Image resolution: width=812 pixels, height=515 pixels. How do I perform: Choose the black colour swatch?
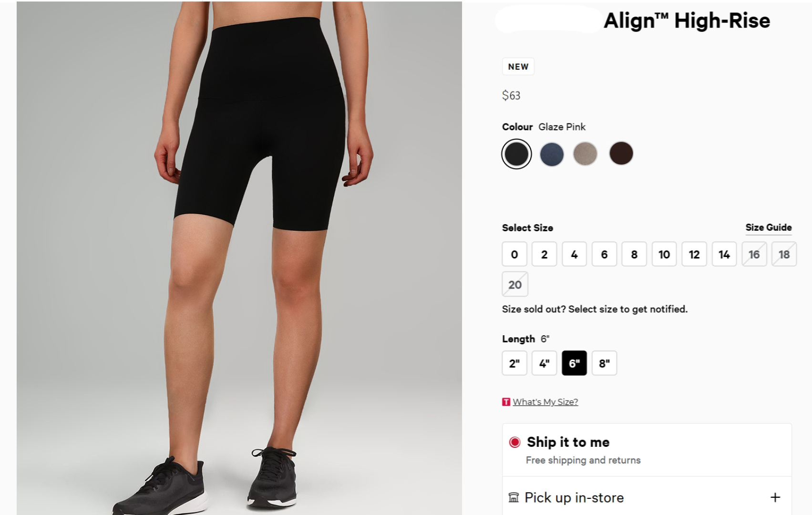(x=516, y=154)
